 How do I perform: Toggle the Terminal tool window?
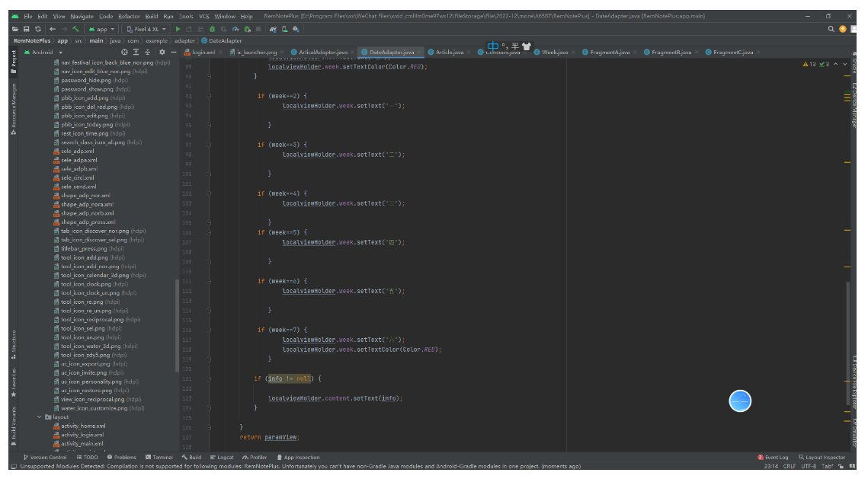(159, 458)
